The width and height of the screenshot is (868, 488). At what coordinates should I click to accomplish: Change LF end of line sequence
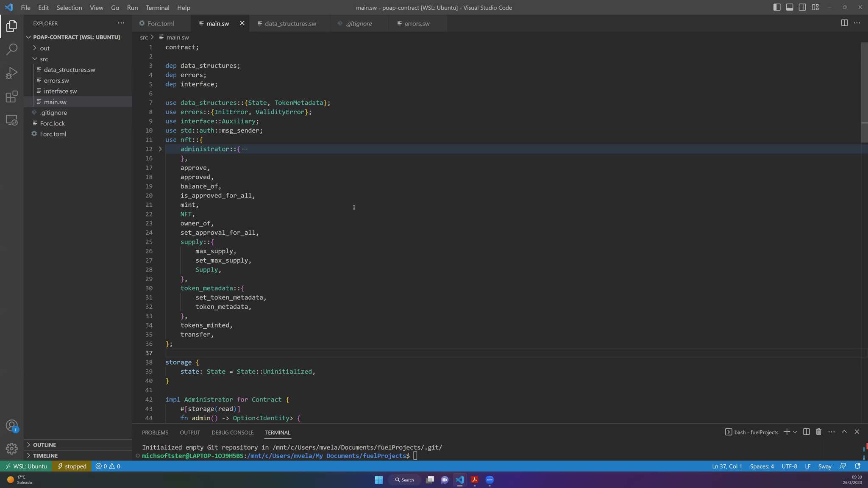point(807,466)
